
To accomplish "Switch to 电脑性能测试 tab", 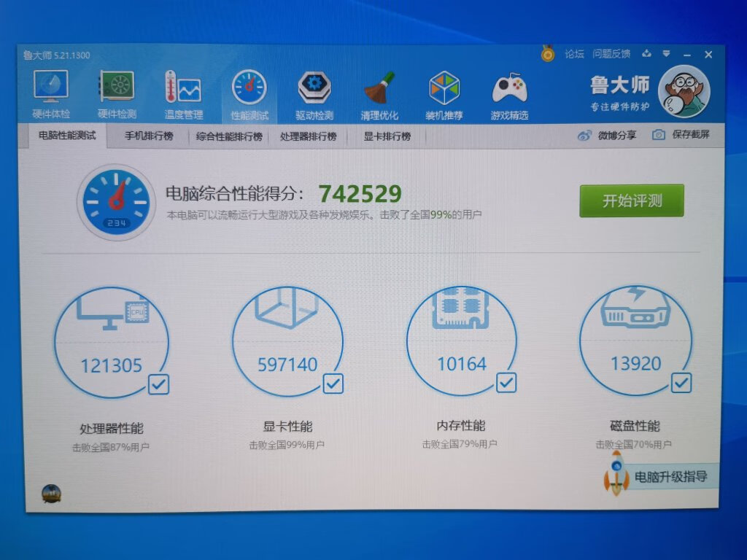I will [x=67, y=136].
